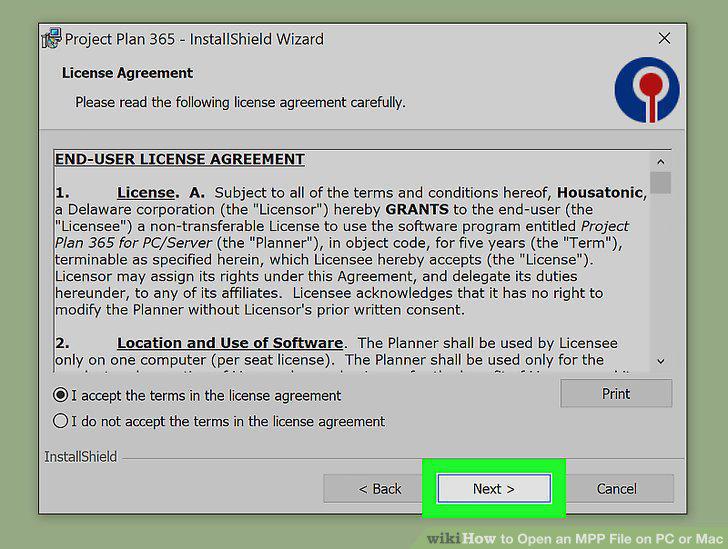Click the installer icon in the title bar
This screenshot has width=728, height=549.
[51, 38]
